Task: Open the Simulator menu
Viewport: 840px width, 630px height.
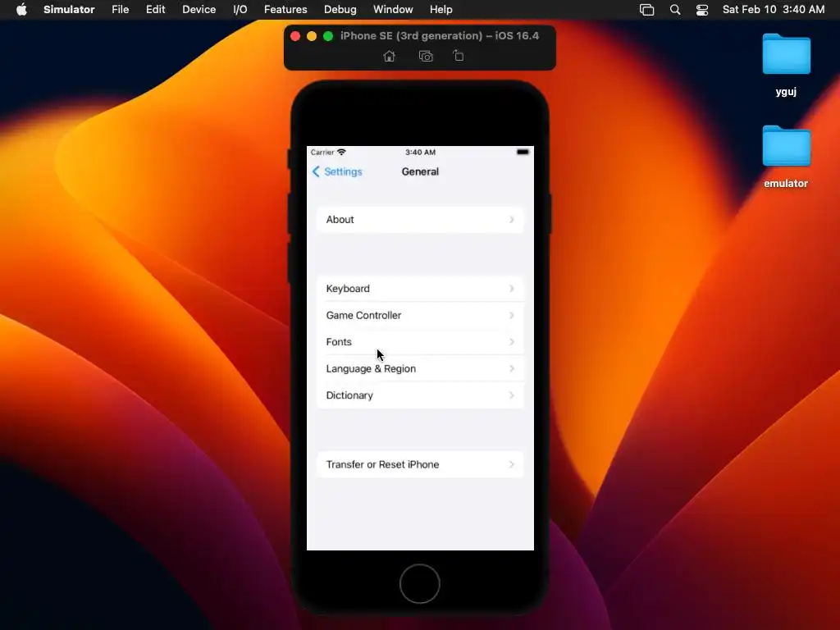Action: (69, 10)
